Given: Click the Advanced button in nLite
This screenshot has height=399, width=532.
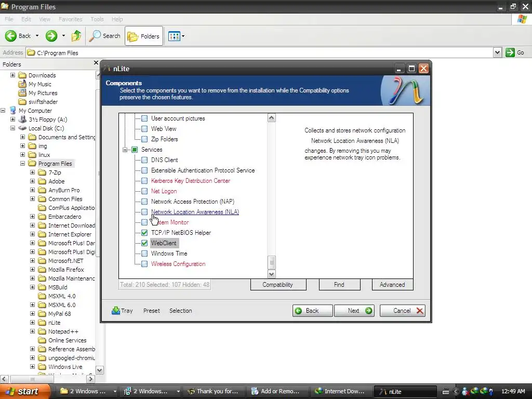Looking at the screenshot, I should 392,284.
